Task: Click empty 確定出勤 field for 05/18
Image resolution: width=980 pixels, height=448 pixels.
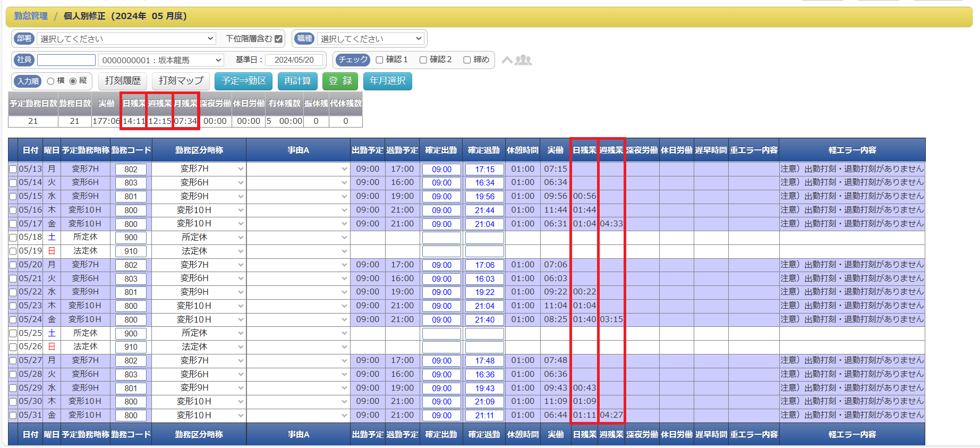Action: (x=441, y=238)
